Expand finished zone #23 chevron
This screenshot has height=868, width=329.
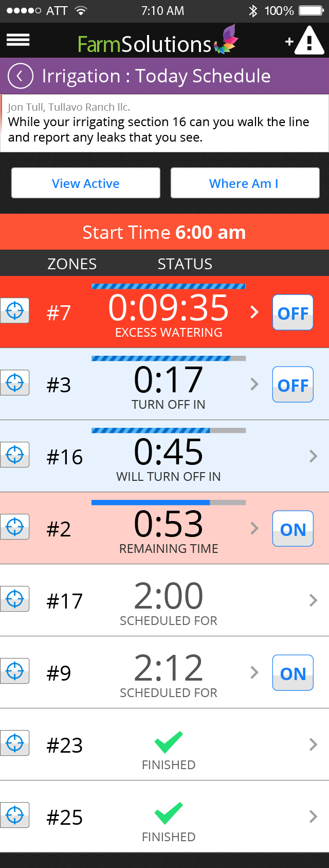click(x=313, y=744)
